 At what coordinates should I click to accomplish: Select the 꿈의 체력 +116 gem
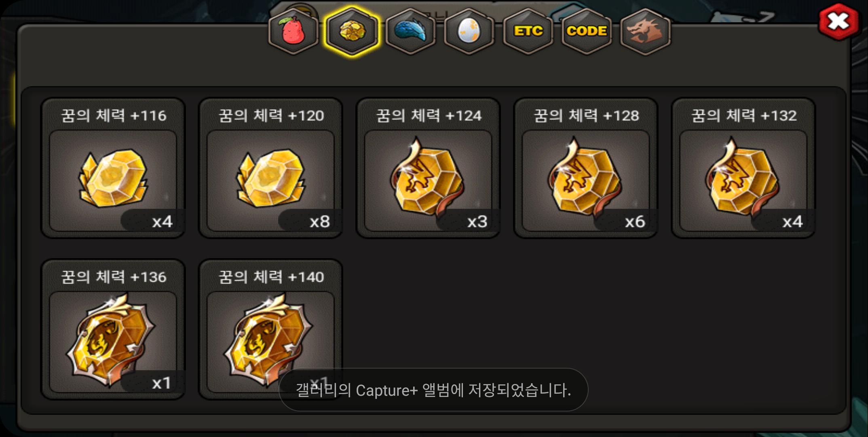coord(113,168)
